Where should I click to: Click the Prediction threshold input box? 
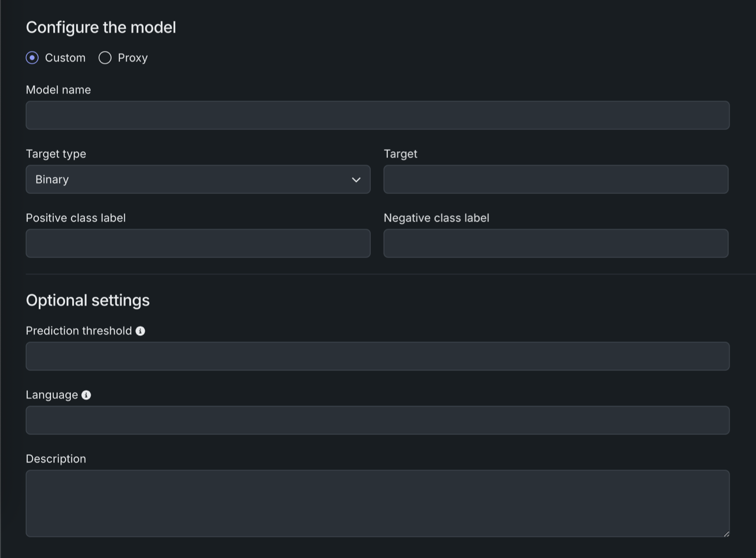click(377, 356)
